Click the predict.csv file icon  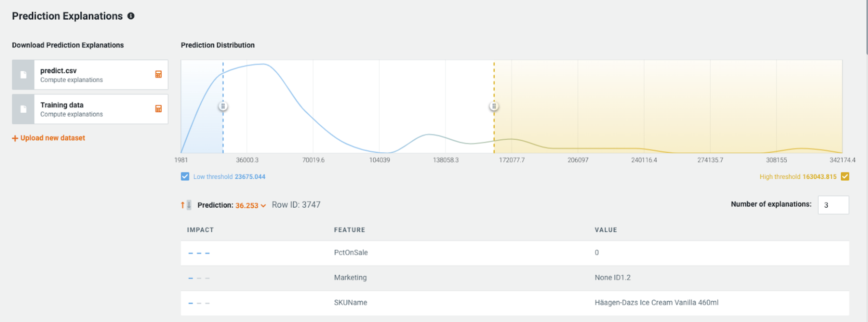23,75
